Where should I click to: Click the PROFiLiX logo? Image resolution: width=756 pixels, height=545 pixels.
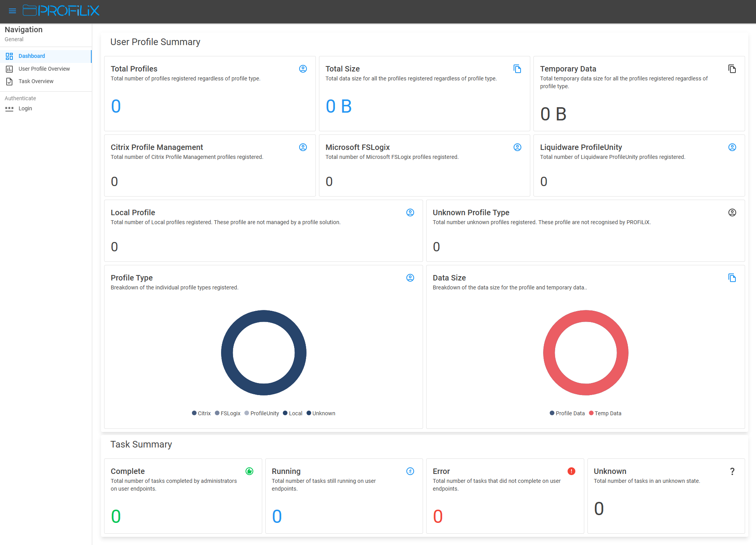pyautogui.click(x=61, y=10)
